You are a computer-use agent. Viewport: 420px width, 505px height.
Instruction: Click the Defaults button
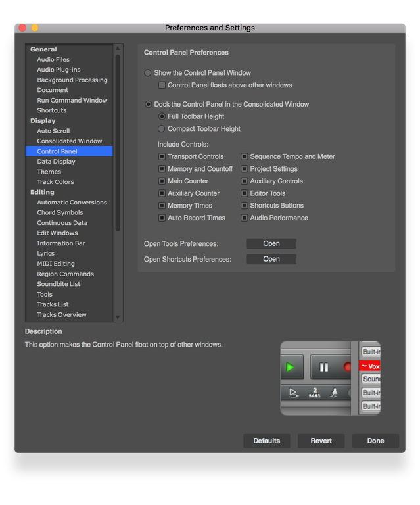(266, 441)
